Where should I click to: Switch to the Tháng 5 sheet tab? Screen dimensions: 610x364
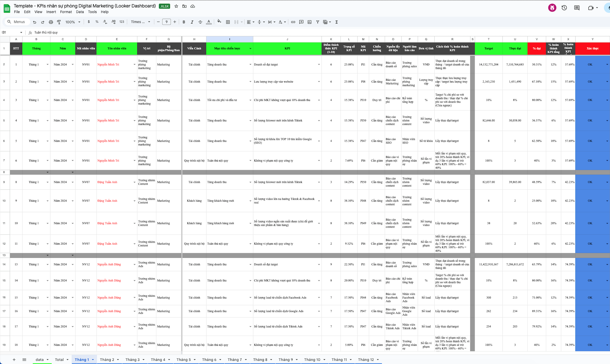click(x=184, y=359)
